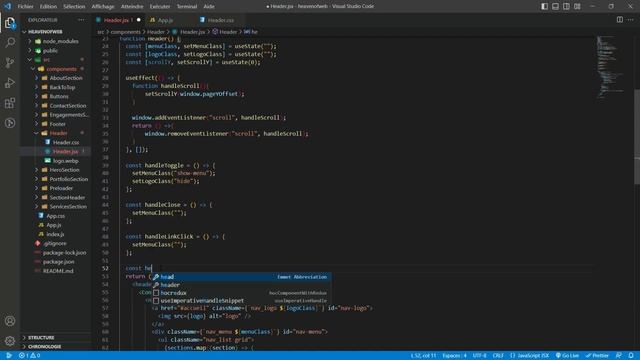Open the Affichage menu
The width and height of the screenshot is (640, 360).
pos(103,7)
